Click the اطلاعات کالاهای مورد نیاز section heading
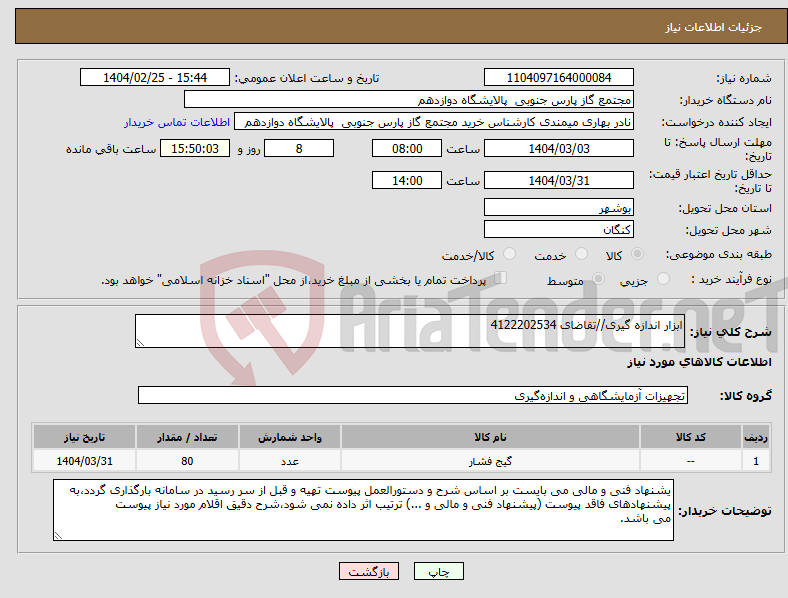The image size is (788, 598). point(699,362)
